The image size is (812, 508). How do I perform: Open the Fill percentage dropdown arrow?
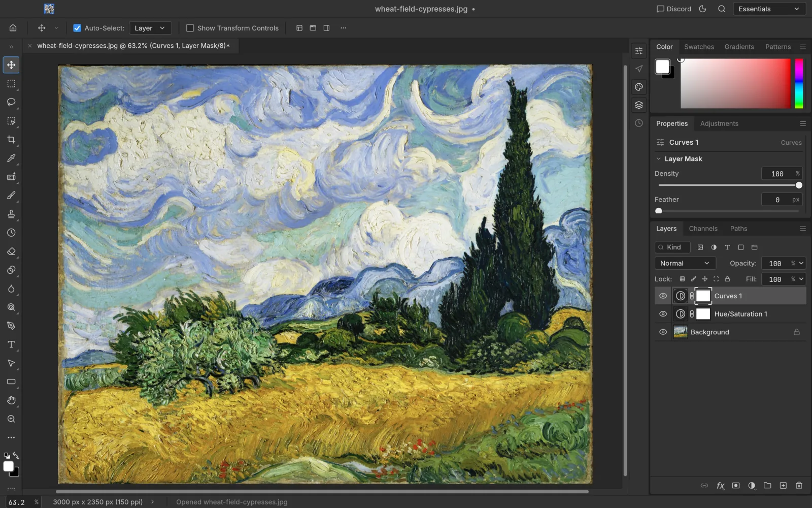click(801, 279)
